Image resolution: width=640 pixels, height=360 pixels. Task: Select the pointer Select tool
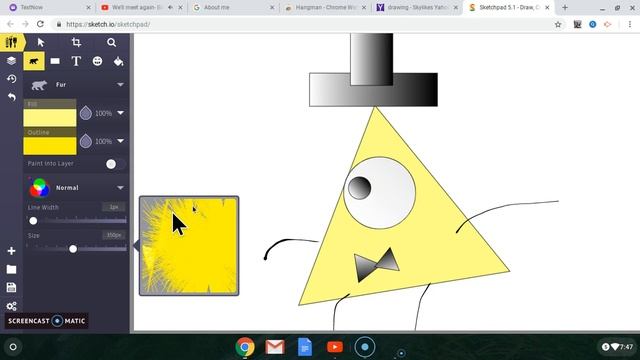point(41,42)
